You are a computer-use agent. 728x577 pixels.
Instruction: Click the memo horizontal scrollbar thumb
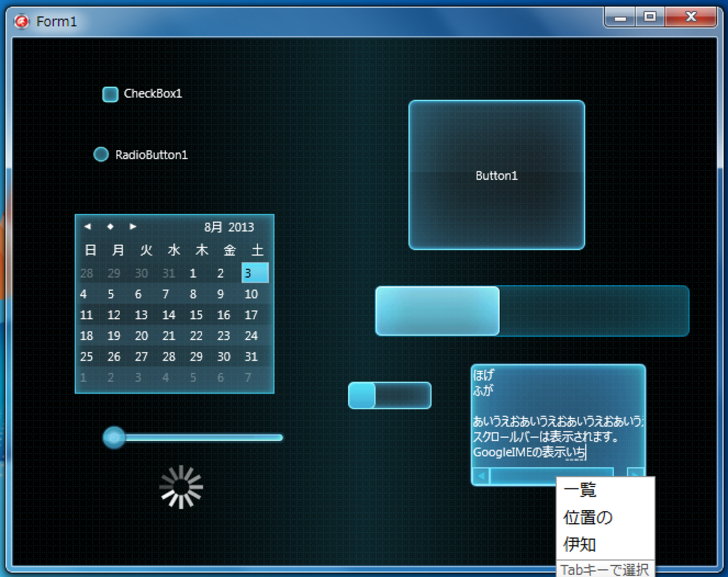pyautogui.click(x=552, y=476)
